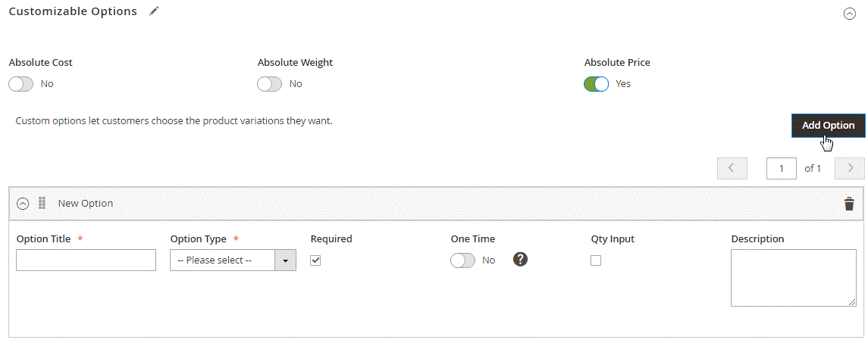Click the drag handle icon for New Option

tap(42, 203)
